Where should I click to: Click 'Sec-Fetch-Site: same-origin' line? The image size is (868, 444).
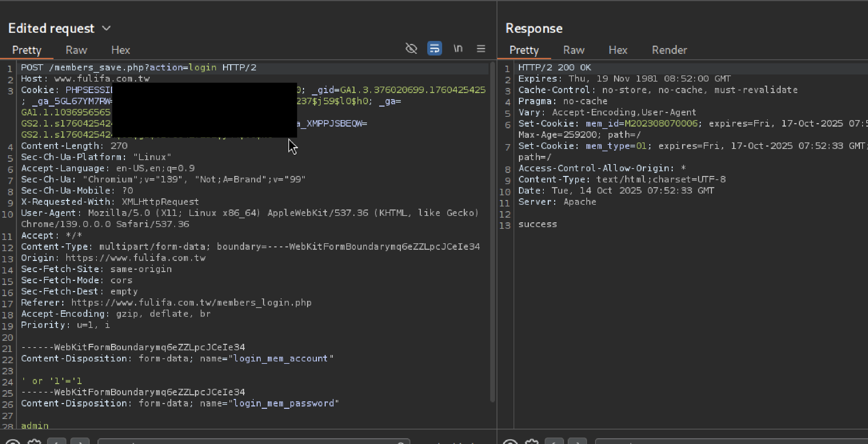point(96,269)
